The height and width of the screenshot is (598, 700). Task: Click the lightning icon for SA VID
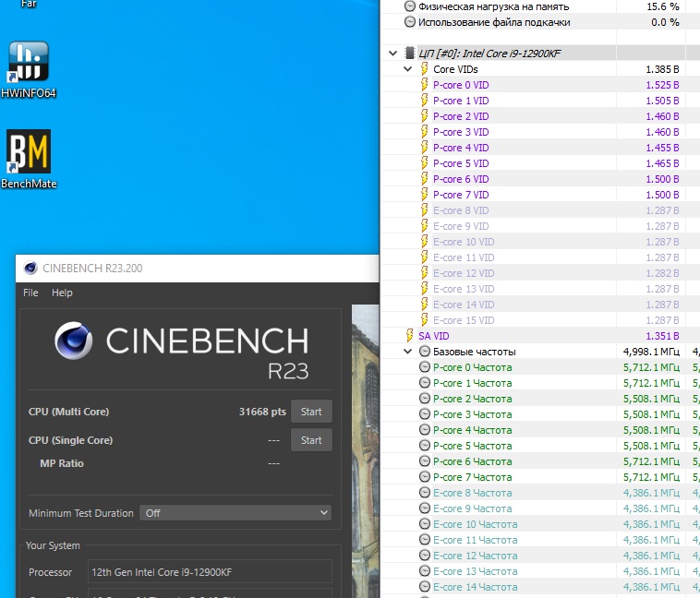(x=409, y=336)
